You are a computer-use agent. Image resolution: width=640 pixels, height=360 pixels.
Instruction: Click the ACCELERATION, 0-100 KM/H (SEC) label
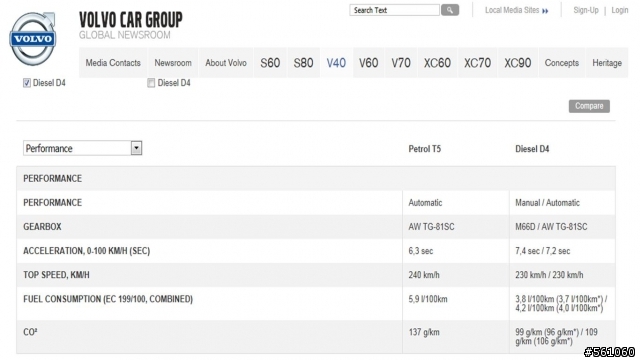pos(87,251)
